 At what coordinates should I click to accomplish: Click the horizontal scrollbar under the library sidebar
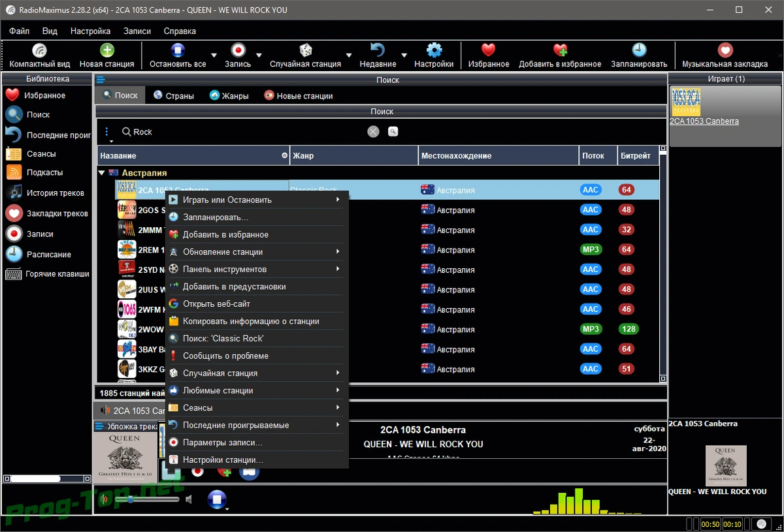[x=46, y=478]
